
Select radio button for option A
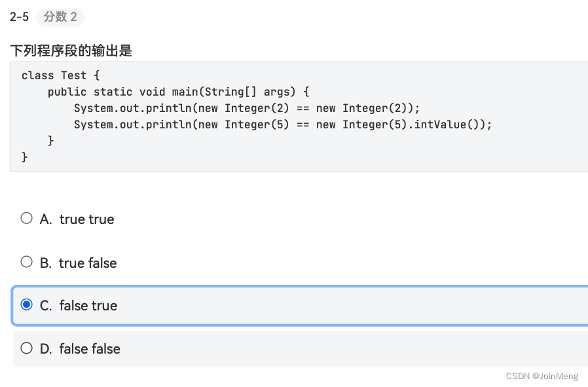pos(26,218)
